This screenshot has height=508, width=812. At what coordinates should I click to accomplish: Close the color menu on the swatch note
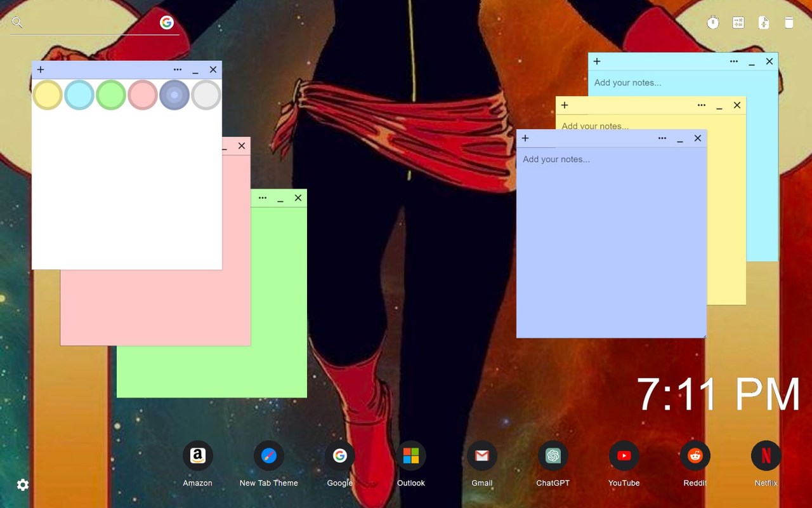tap(178, 70)
